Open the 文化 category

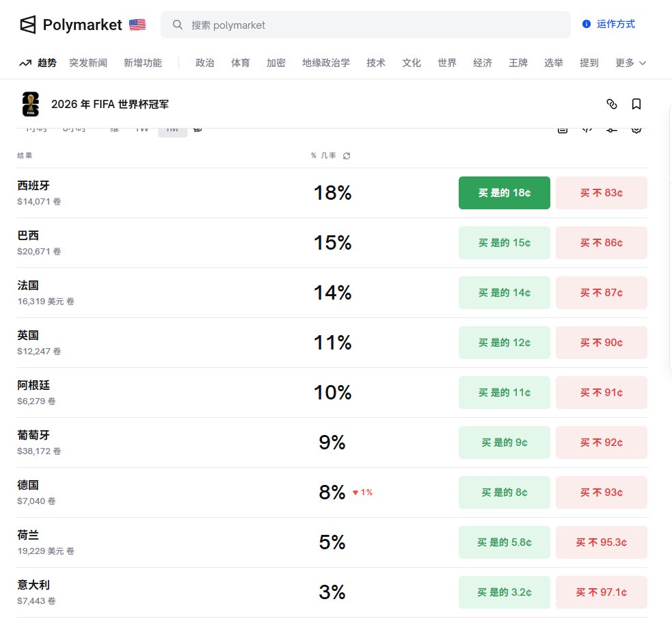(x=412, y=63)
